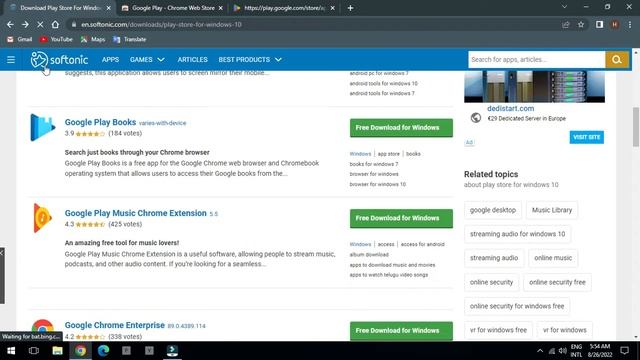This screenshot has height=360, width=640.
Task: Click the VISIT SITE ad button
Action: [587, 137]
